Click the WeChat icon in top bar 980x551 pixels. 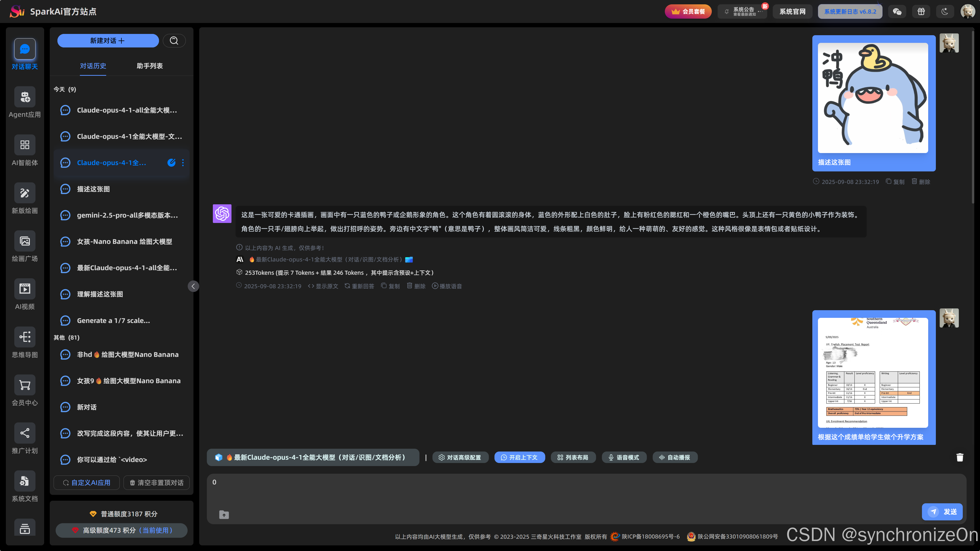click(x=897, y=11)
